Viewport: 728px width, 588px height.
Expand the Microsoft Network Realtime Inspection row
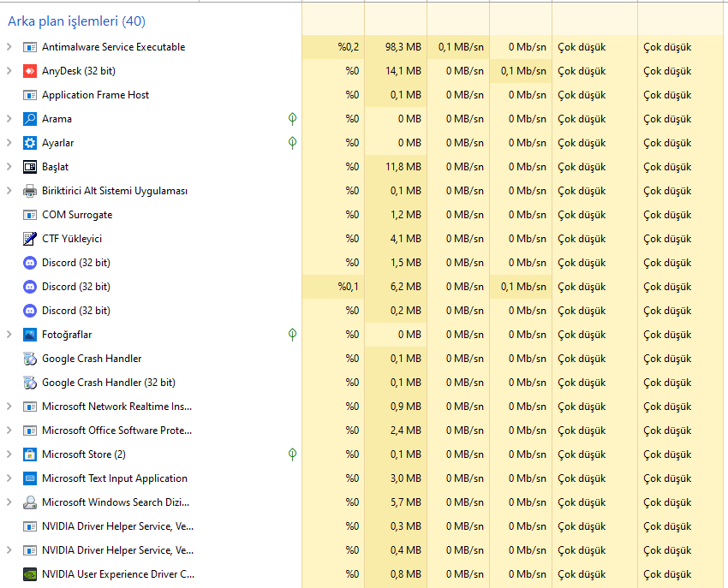(9, 407)
